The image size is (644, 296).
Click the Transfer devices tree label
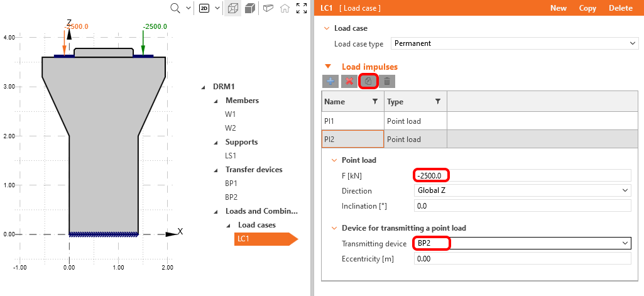click(254, 170)
